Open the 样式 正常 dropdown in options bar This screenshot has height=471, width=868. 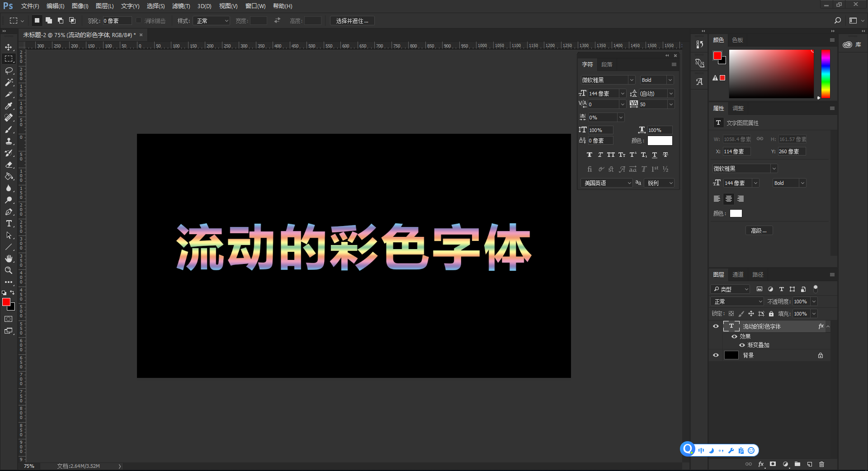211,21
